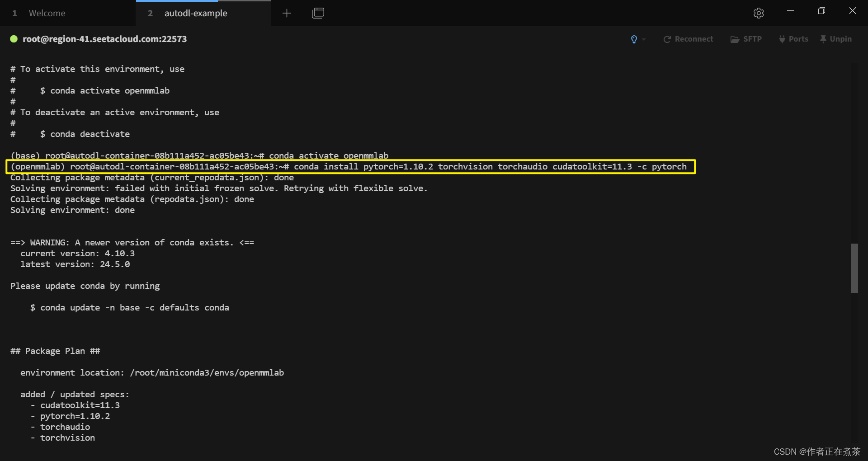The image size is (868, 461).
Task: Click root@region-41.seetacloud.com:22573 host label
Action: pos(104,39)
